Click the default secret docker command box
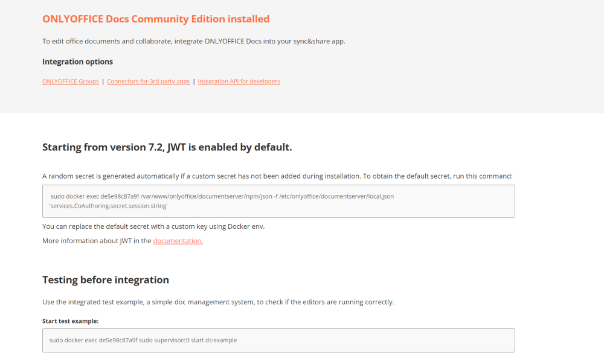The height and width of the screenshot is (364, 604). [278, 201]
